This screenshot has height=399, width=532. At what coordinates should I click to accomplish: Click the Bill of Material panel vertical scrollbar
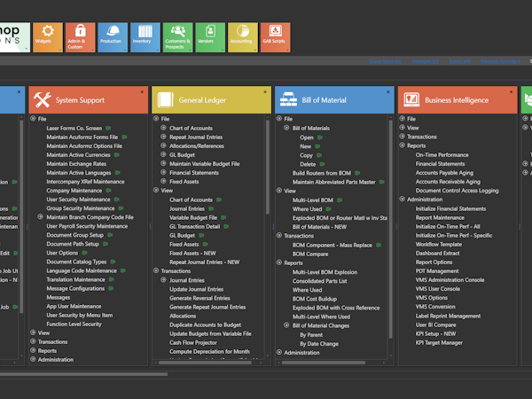click(x=390, y=229)
